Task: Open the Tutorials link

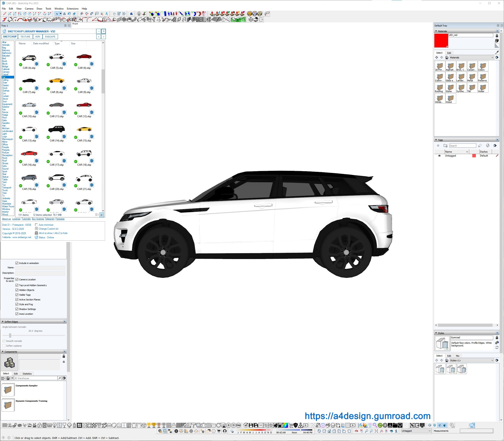Action: [26, 219]
